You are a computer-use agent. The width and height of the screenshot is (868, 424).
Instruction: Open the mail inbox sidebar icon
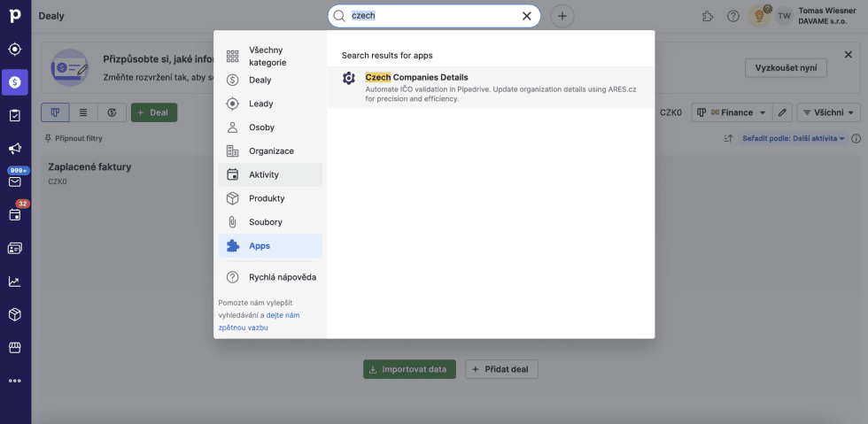coord(15,181)
